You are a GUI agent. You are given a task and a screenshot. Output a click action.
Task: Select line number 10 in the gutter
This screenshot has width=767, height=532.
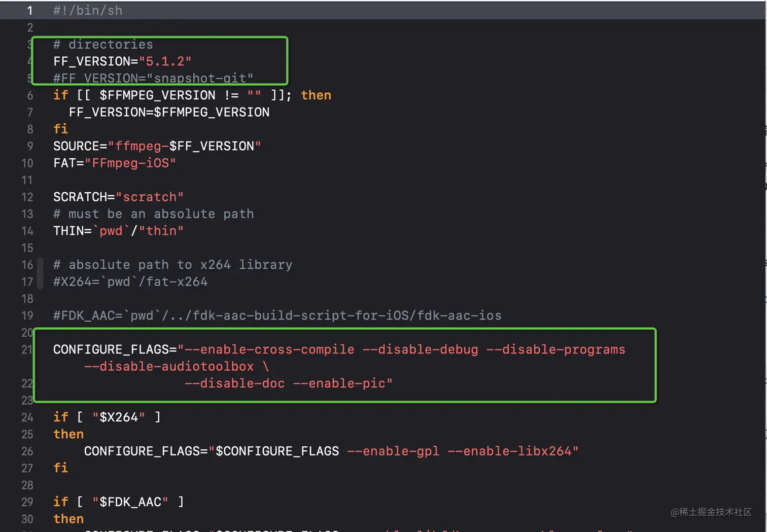tap(27, 163)
